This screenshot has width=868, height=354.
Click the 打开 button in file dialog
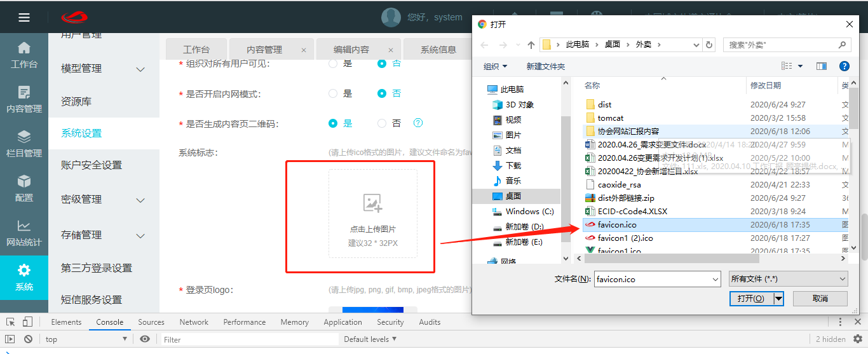(x=752, y=299)
